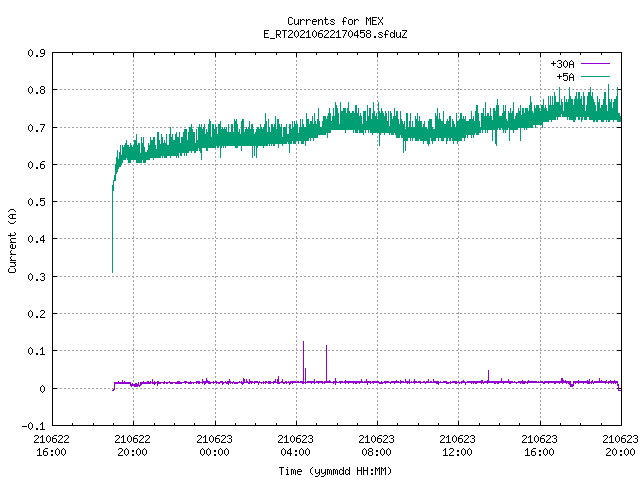
Task: Click the 210623 12:00 time tick label
Action: pyautogui.click(x=458, y=446)
